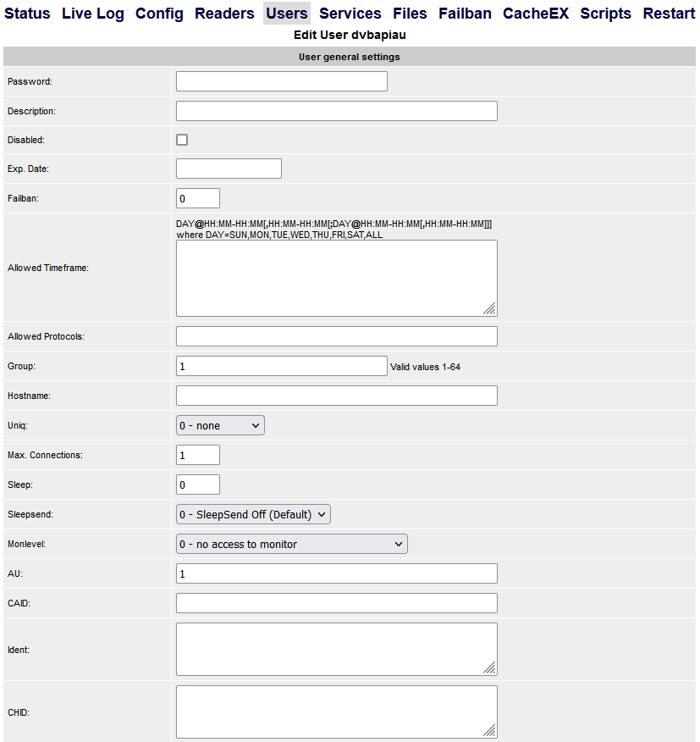The width and height of the screenshot is (700, 742).
Task: Open the Services page
Action: 350,14
